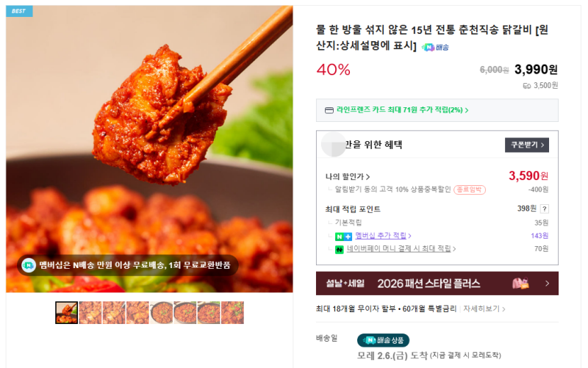Click the N배송 delivery badge beside title
588x368 pixels.
[x=435, y=47]
